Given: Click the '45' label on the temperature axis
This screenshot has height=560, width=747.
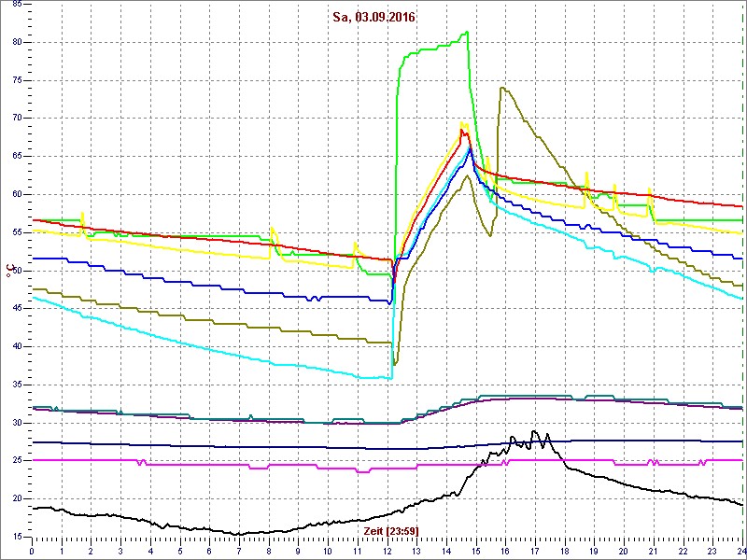Looking at the screenshot, I should click(17, 309).
